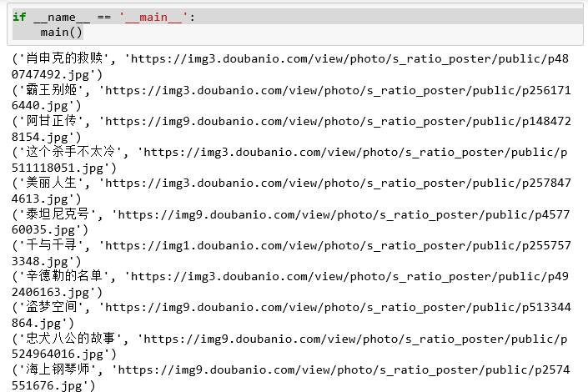Viewport: 588px width, 392px height.
Task: Click the filename ending 8154.jpg
Action: [x=40, y=137]
